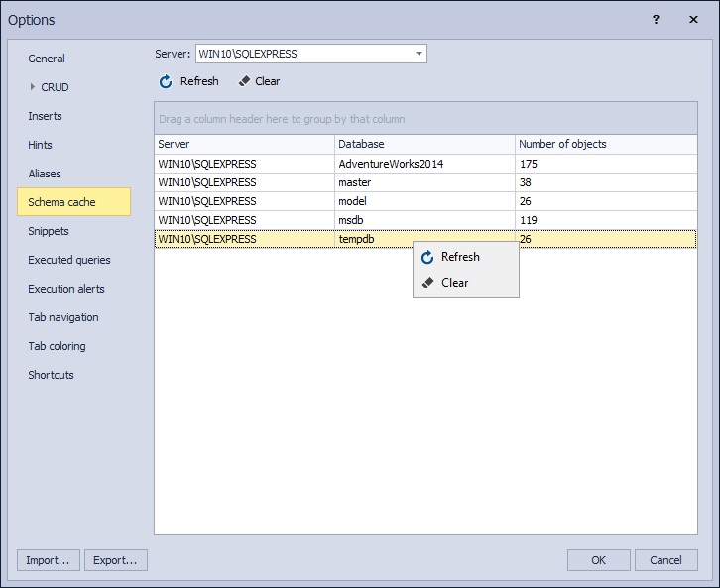Click the Cancel button
This screenshot has width=720, height=588.
pos(665,560)
